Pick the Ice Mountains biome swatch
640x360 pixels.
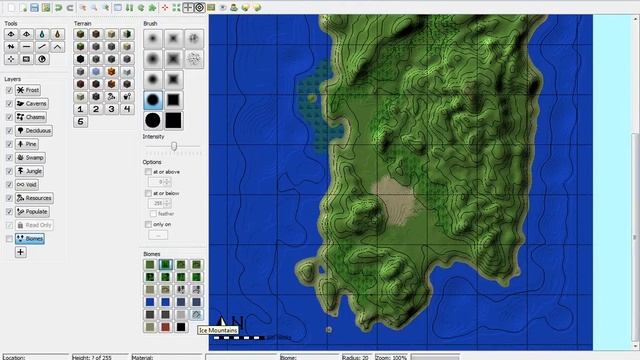point(196,315)
